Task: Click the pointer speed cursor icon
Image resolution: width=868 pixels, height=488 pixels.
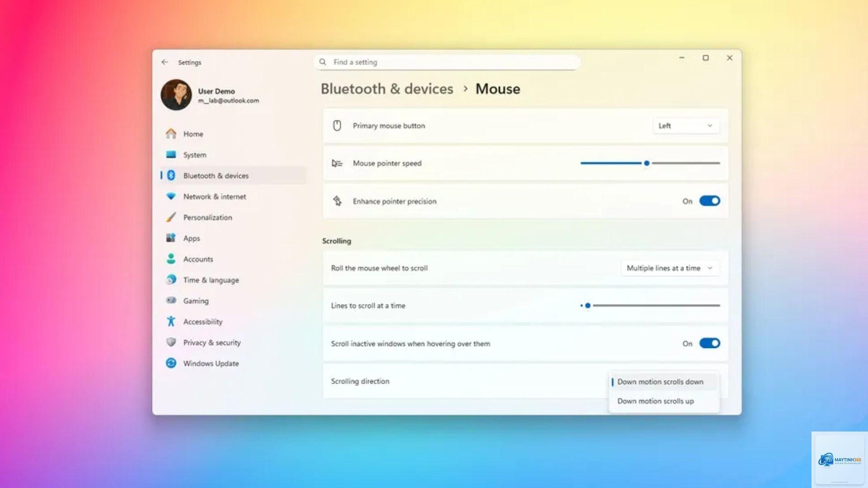Action: [337, 163]
